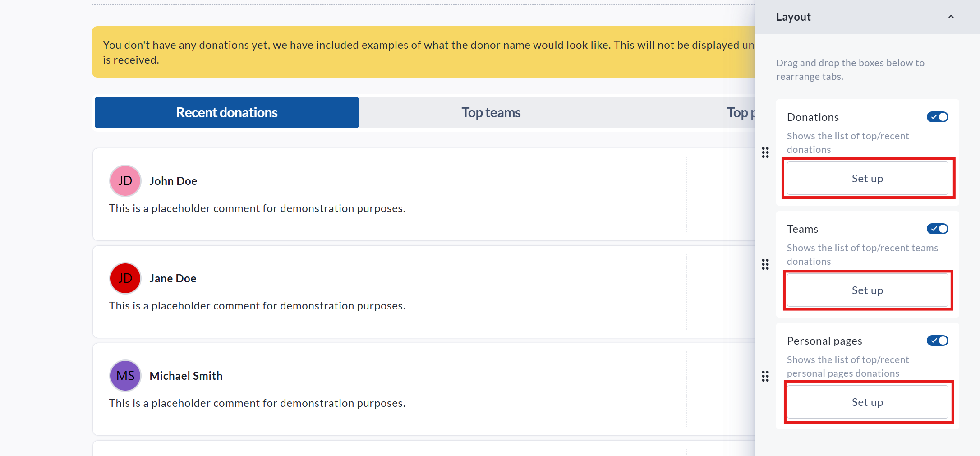Screen dimensions: 980x456
Task: Click the Layout panel header
Action: (x=794, y=17)
